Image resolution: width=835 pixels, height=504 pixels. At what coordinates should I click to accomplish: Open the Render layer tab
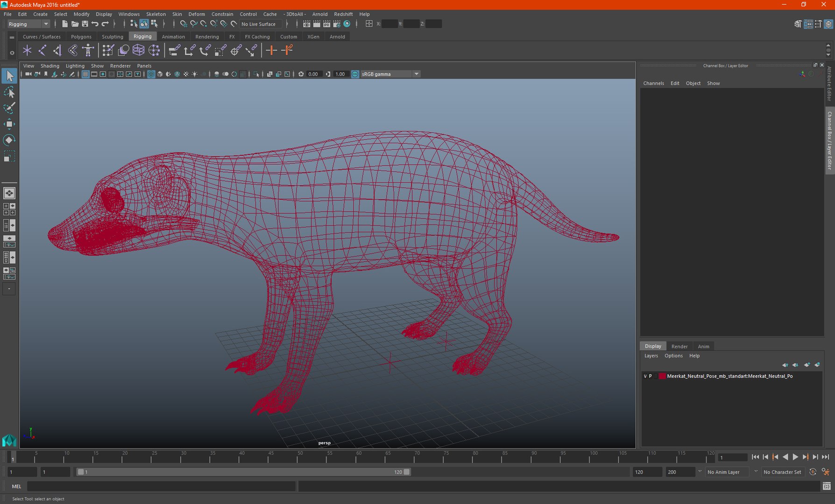(x=679, y=346)
